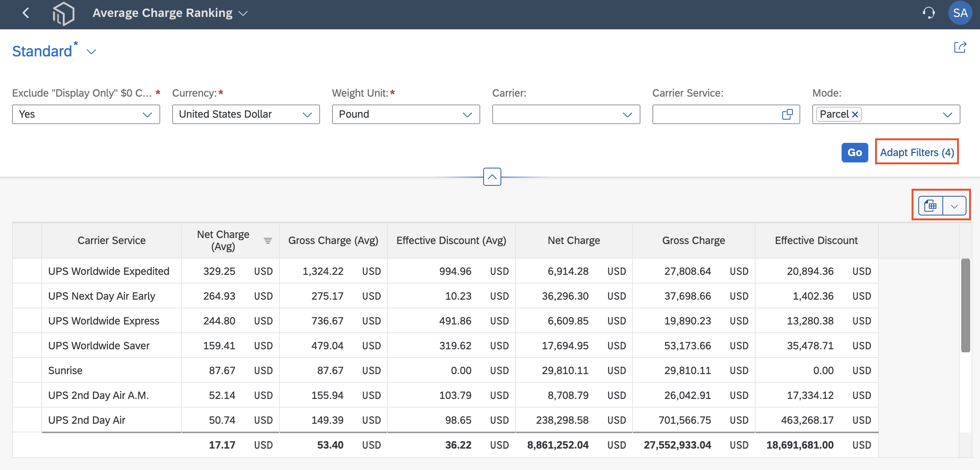
Task: Click the 17.17 average net charge total
Action: [x=222, y=445]
